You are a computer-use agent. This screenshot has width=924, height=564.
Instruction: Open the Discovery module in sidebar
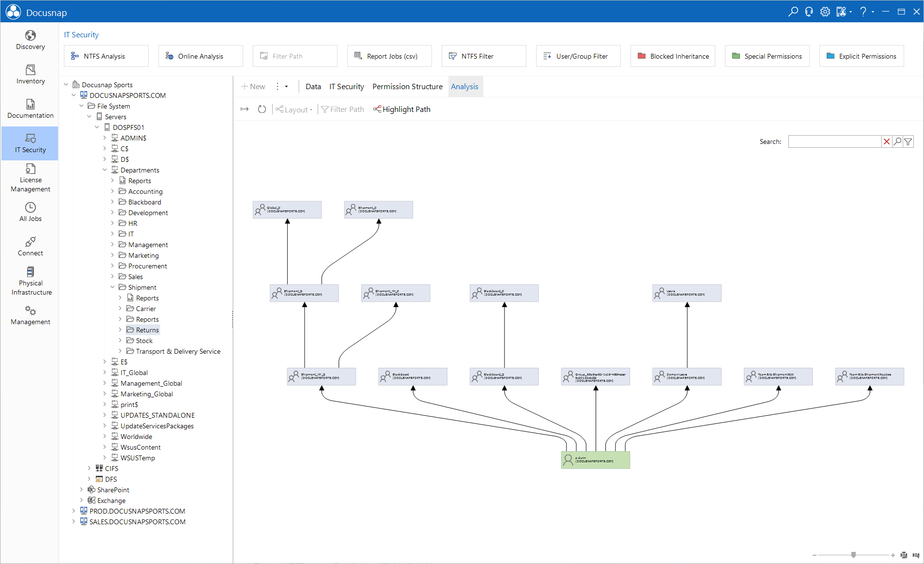click(x=30, y=40)
